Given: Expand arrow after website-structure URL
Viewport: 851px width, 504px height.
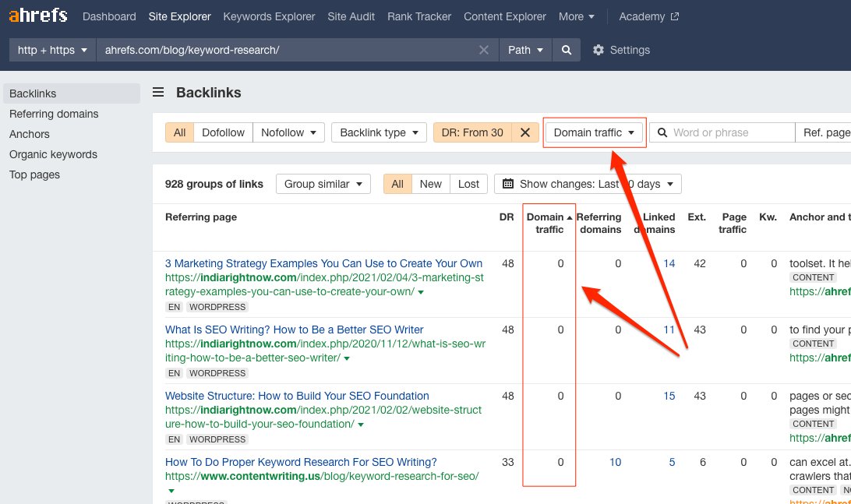Looking at the screenshot, I should pyautogui.click(x=361, y=425).
